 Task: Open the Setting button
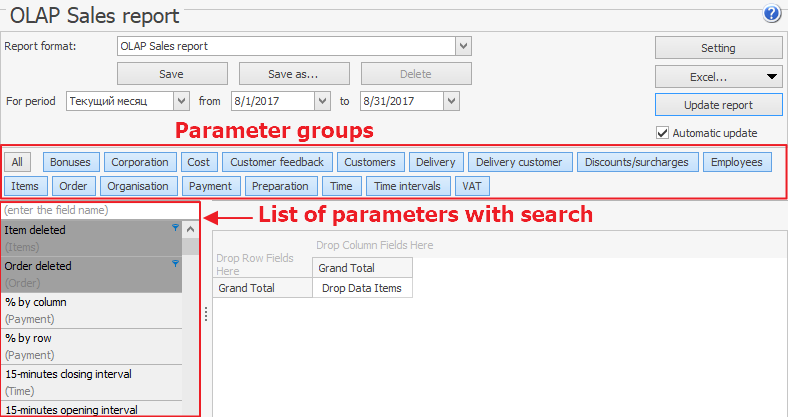tap(718, 48)
